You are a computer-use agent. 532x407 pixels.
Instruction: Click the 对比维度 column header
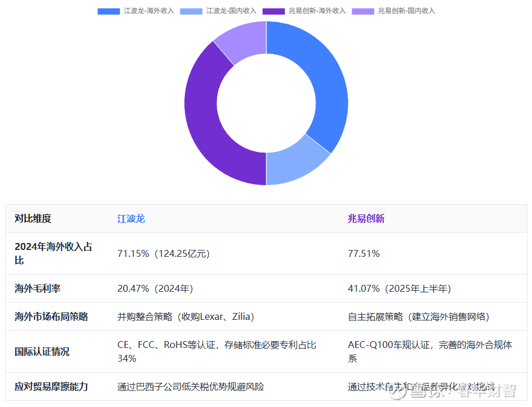pyautogui.click(x=33, y=218)
